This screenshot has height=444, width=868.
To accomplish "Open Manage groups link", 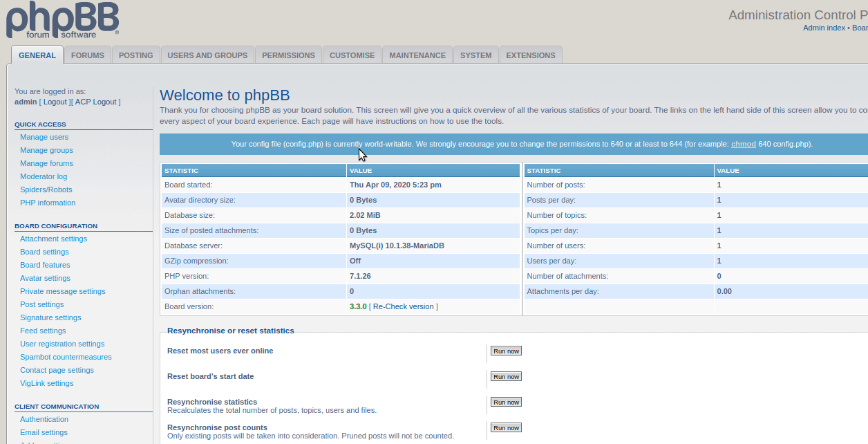I will click(46, 150).
